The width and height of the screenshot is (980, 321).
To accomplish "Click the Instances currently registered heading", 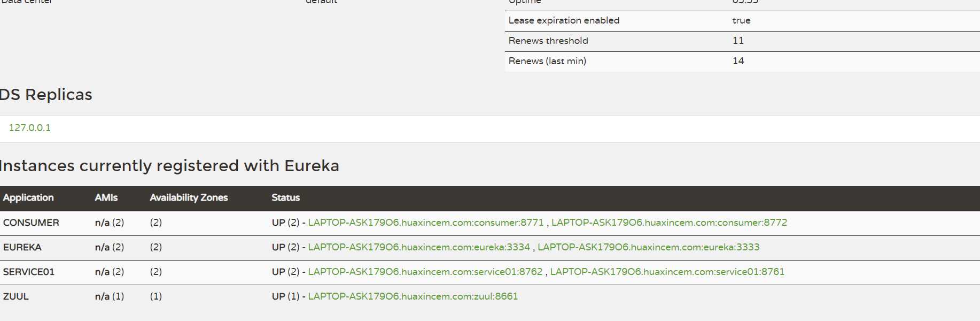I will pos(169,166).
